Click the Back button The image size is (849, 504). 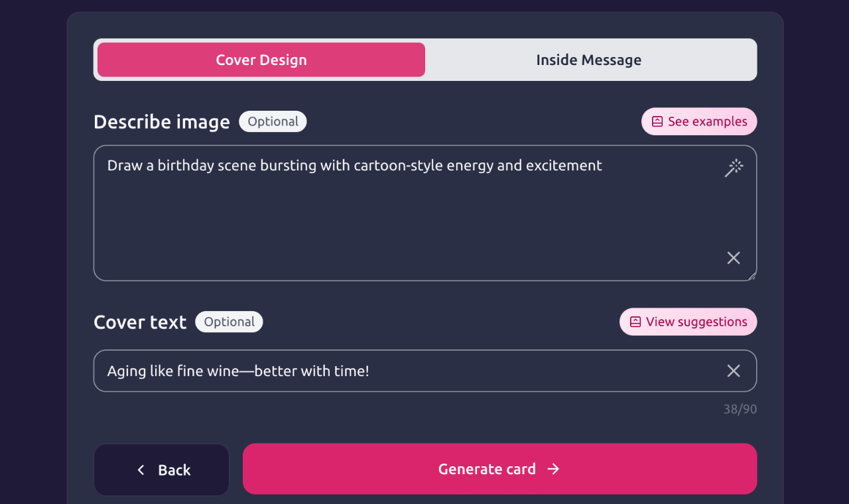click(x=161, y=469)
